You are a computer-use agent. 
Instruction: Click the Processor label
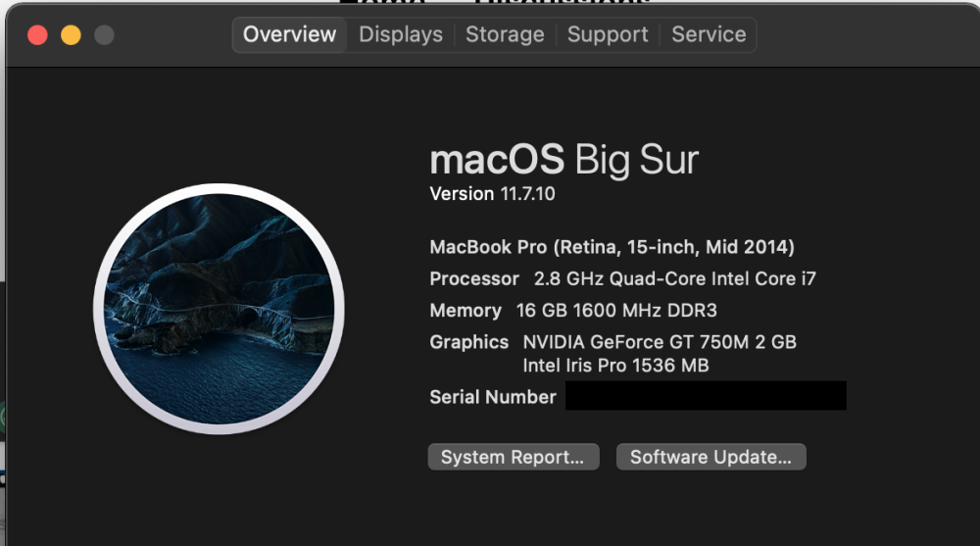(474, 278)
